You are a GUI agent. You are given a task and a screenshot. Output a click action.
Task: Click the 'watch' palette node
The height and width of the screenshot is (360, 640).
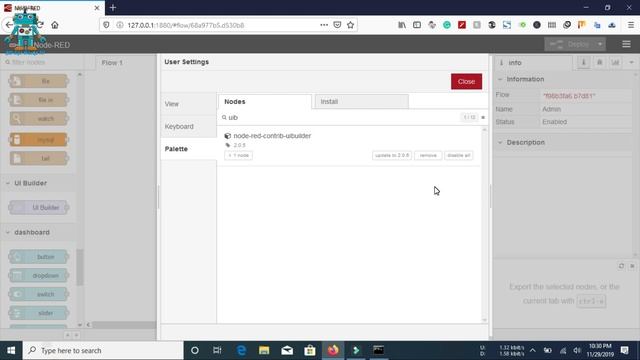point(39,119)
